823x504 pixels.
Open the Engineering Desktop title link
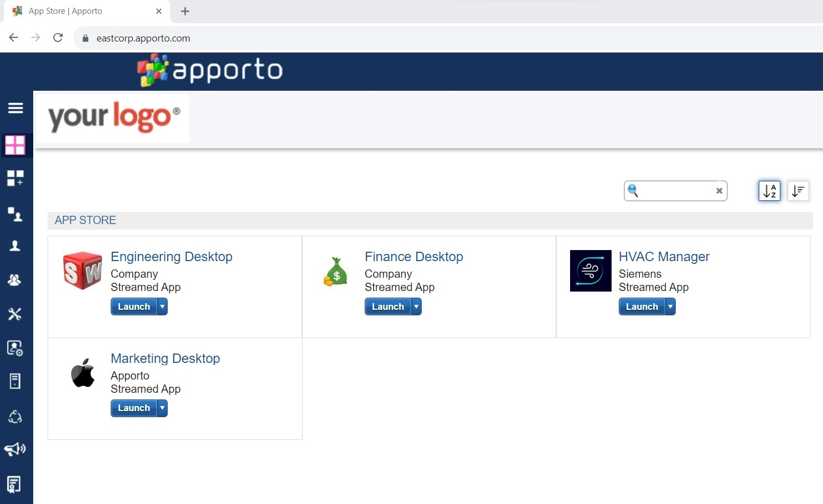(x=172, y=257)
